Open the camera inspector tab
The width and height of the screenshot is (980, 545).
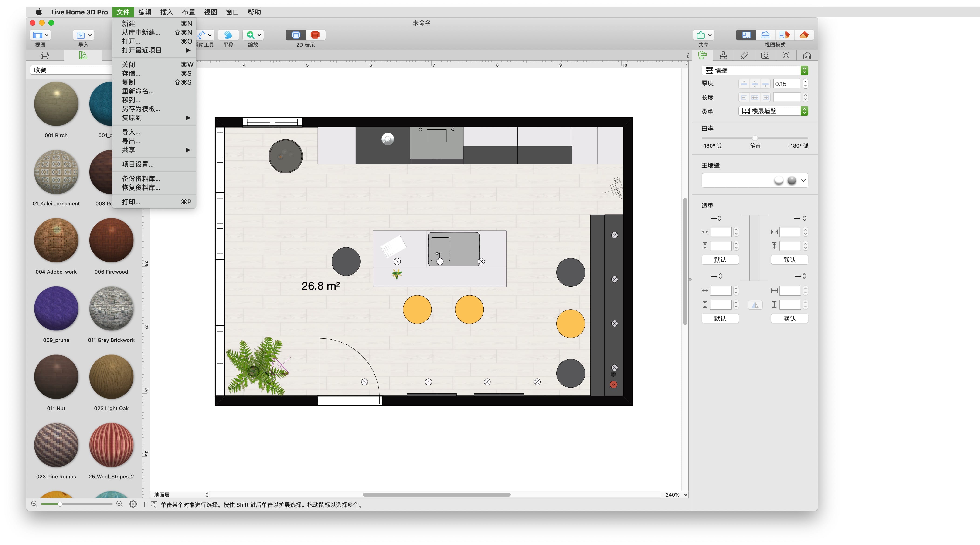(x=765, y=56)
